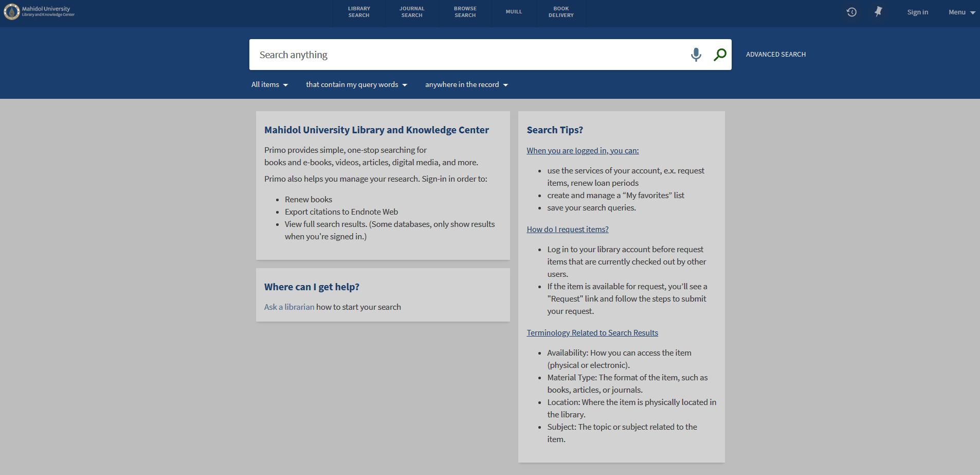
Task: Click 'Search Tips?' heading
Action: coord(555,130)
